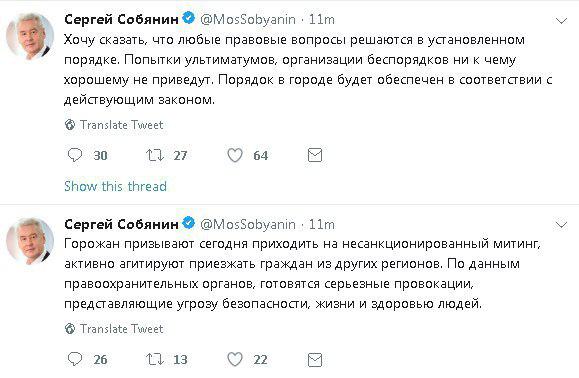Open Сергей Собянин's avatar on second tweet
The image size is (579, 378).
tap(30, 241)
